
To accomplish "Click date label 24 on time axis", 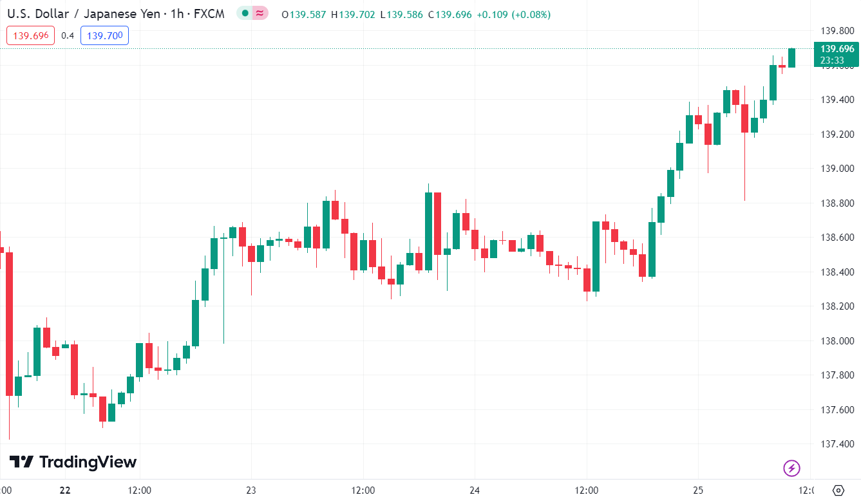I will pyautogui.click(x=475, y=490).
